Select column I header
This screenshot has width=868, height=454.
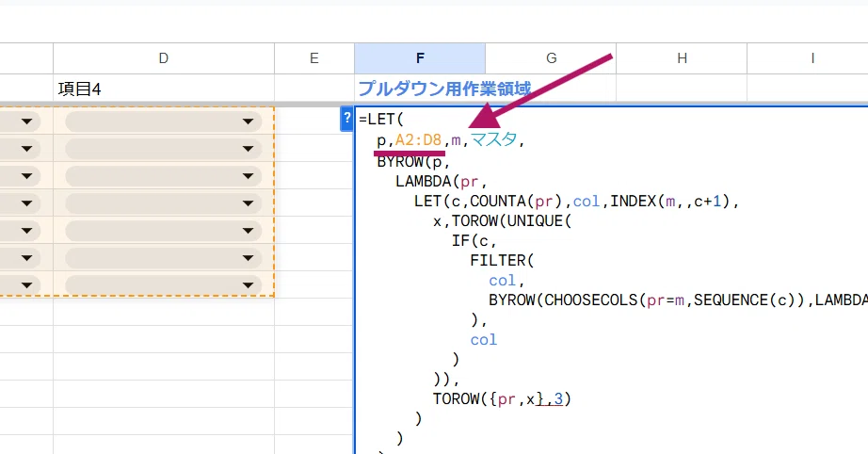point(812,58)
